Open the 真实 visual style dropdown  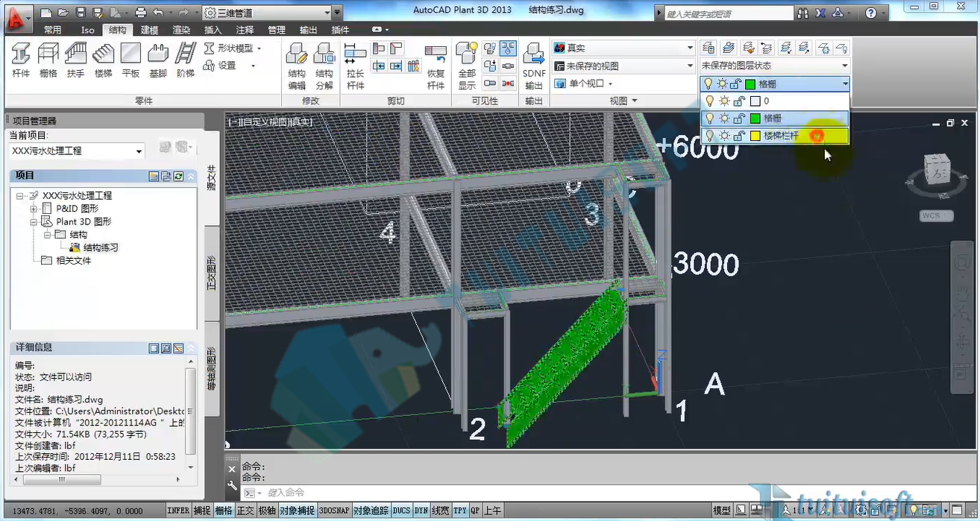tap(624, 48)
